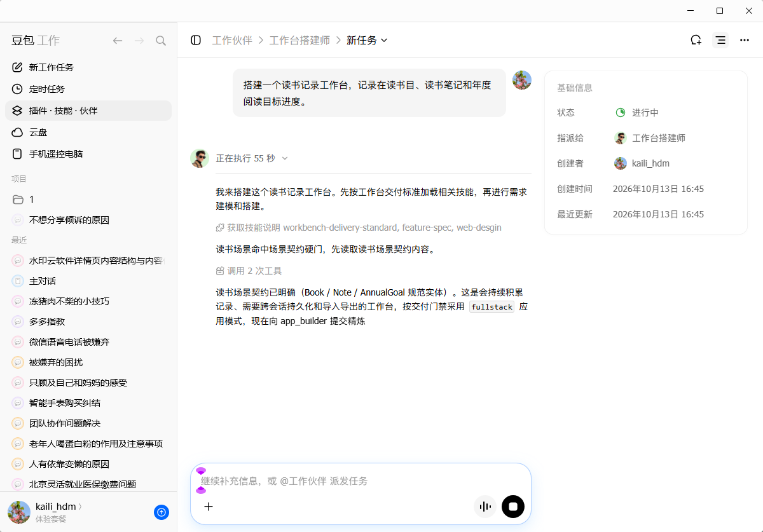The width and height of the screenshot is (763, 532).
Task: Open 多多指教 conversation
Action: point(88,322)
